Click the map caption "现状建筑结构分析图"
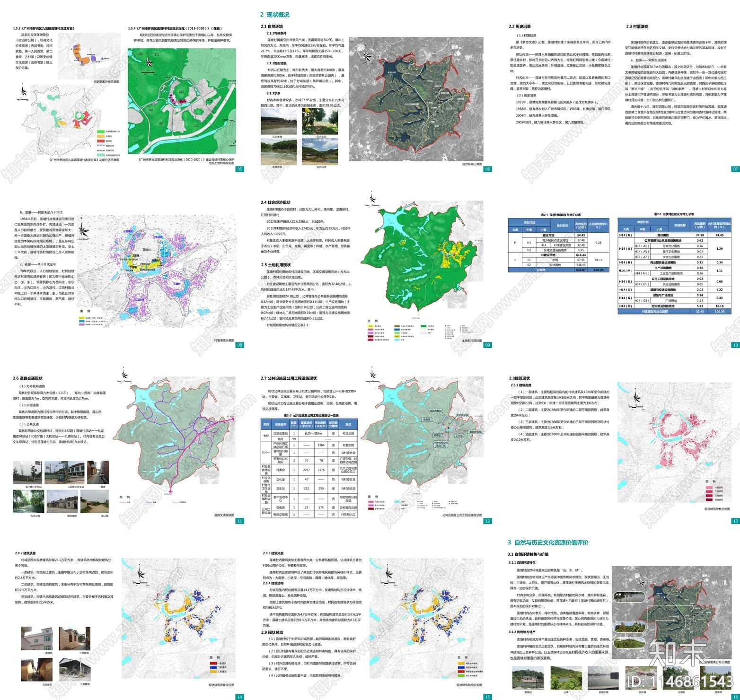Image resolution: width=740 pixels, height=700 pixels. 469,684
